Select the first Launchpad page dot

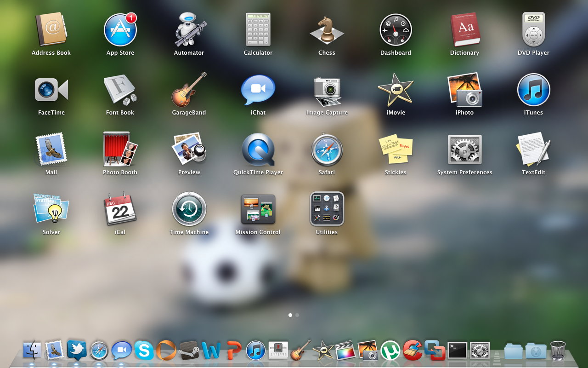[290, 315]
